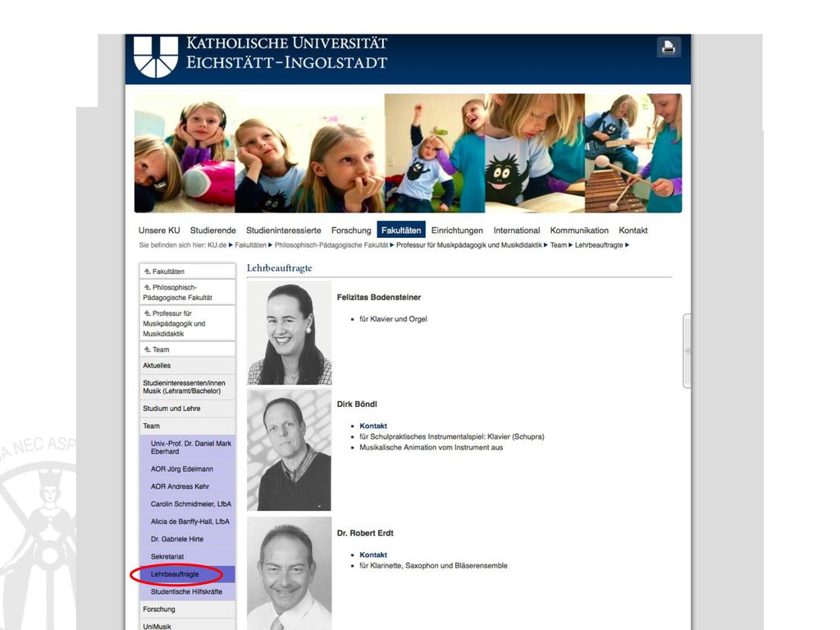Go up to Team in sidebar
The height and width of the screenshot is (630, 840).
187,349
